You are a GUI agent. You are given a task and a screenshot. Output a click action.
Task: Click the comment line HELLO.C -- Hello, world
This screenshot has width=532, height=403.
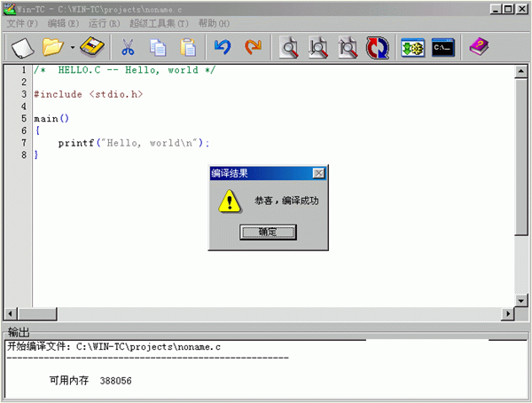pos(124,70)
